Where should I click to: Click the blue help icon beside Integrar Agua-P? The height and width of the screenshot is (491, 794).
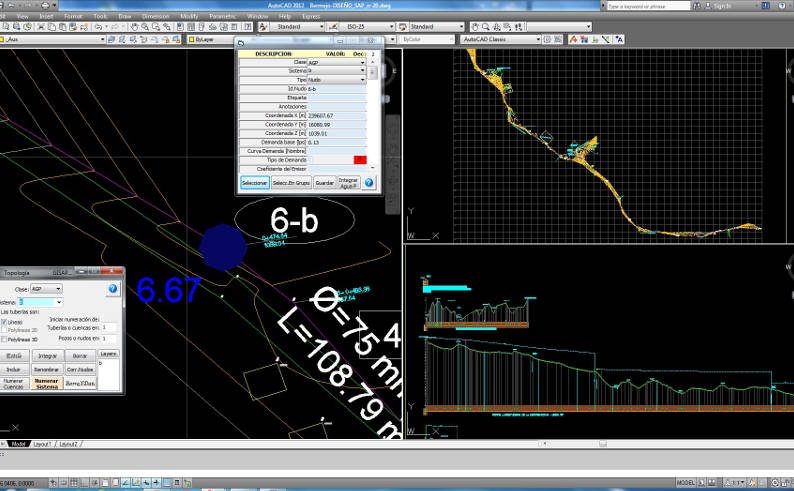pyautogui.click(x=369, y=183)
